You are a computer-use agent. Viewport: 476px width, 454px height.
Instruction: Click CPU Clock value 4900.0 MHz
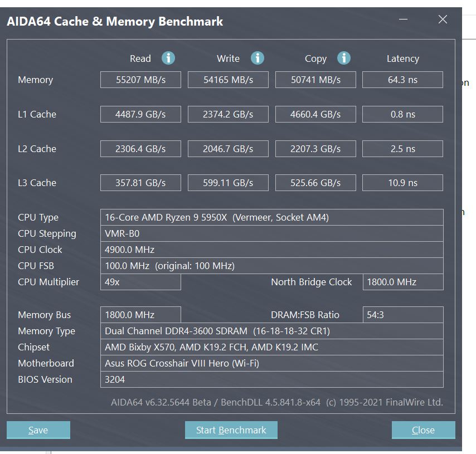[271, 250]
